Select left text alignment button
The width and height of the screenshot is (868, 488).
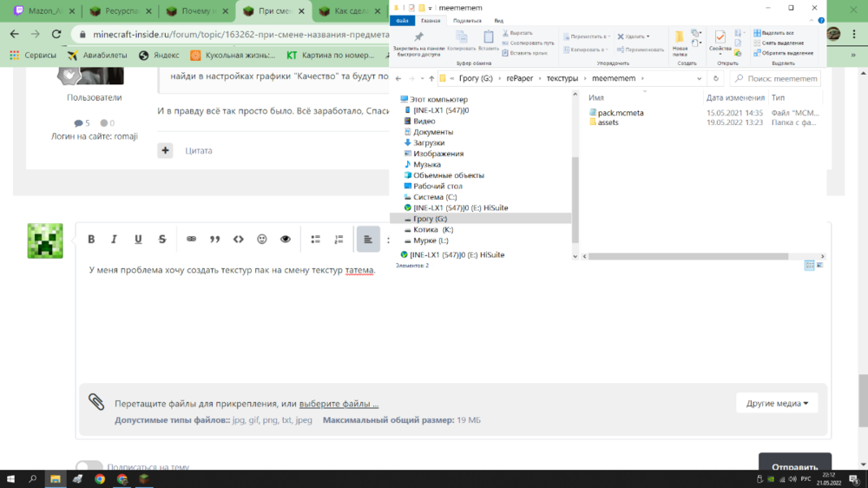pyautogui.click(x=368, y=240)
